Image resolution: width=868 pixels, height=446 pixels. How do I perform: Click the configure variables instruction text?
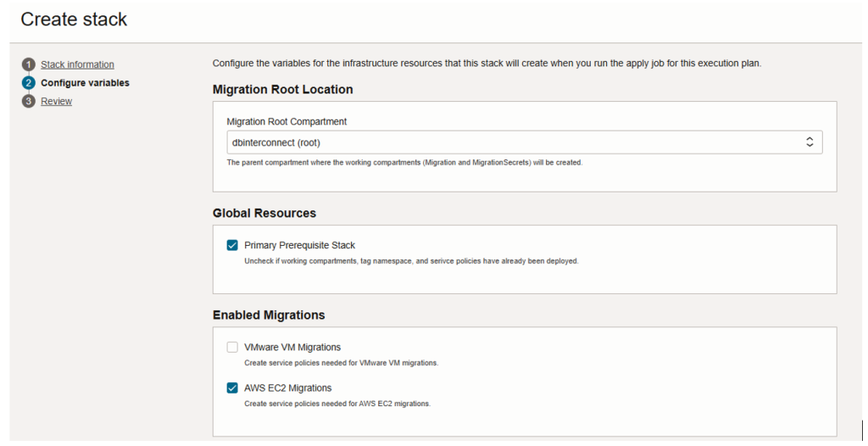tap(487, 64)
